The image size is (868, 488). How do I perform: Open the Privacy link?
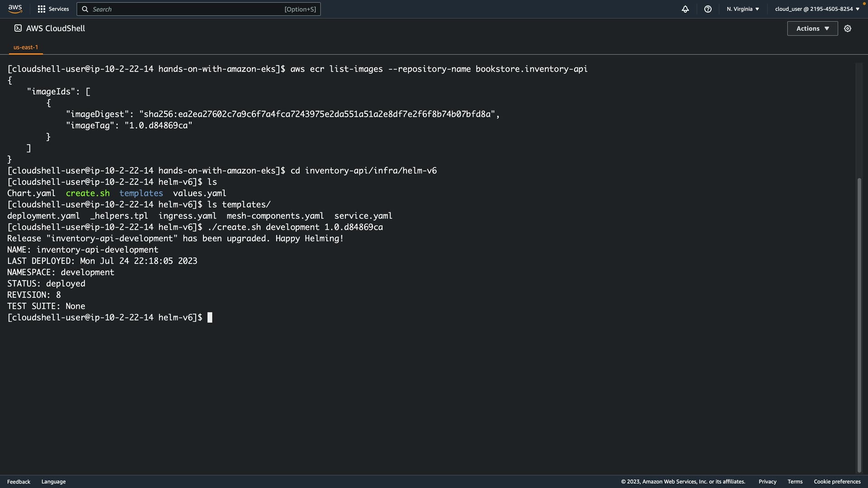(x=767, y=482)
